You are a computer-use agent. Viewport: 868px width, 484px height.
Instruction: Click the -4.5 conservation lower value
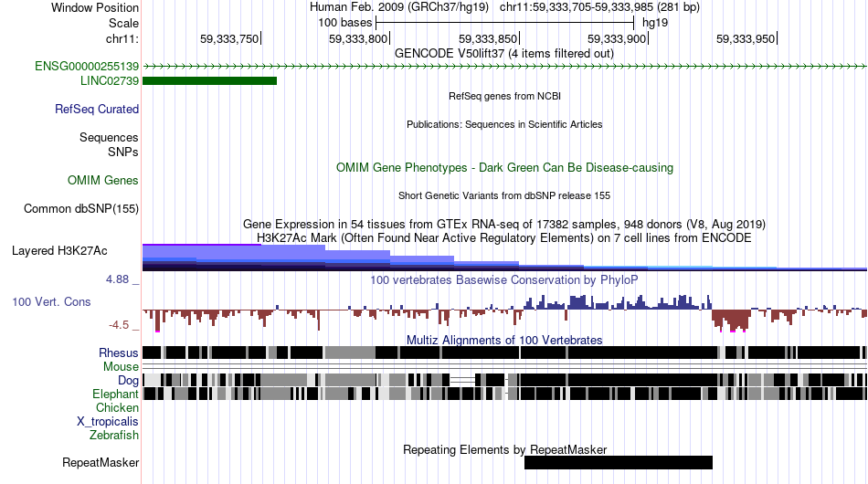tap(119, 325)
